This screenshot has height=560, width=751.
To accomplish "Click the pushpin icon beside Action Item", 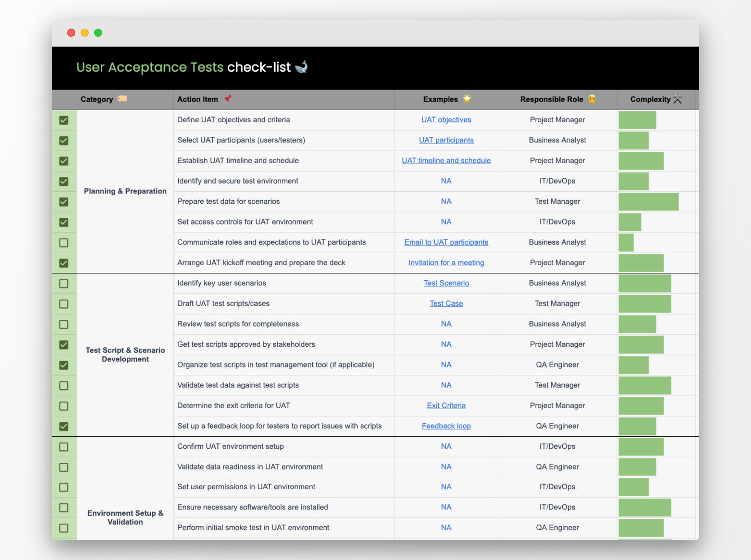I will [x=228, y=99].
